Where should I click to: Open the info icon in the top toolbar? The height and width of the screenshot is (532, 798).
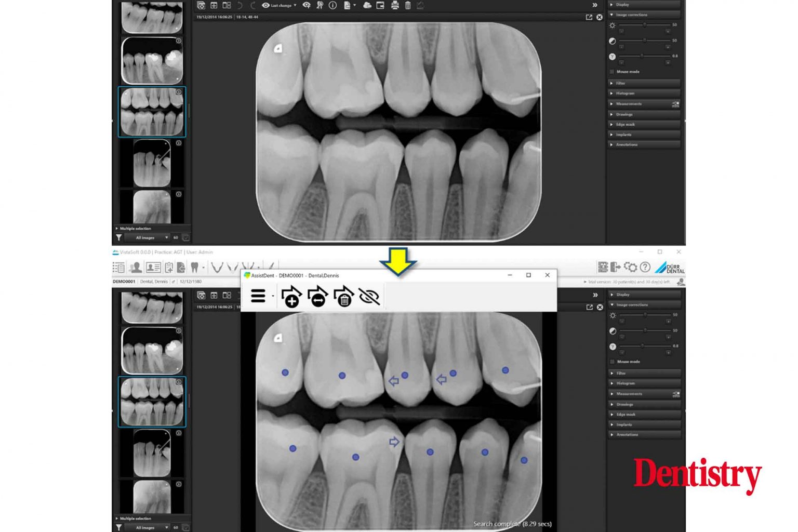[332, 6]
